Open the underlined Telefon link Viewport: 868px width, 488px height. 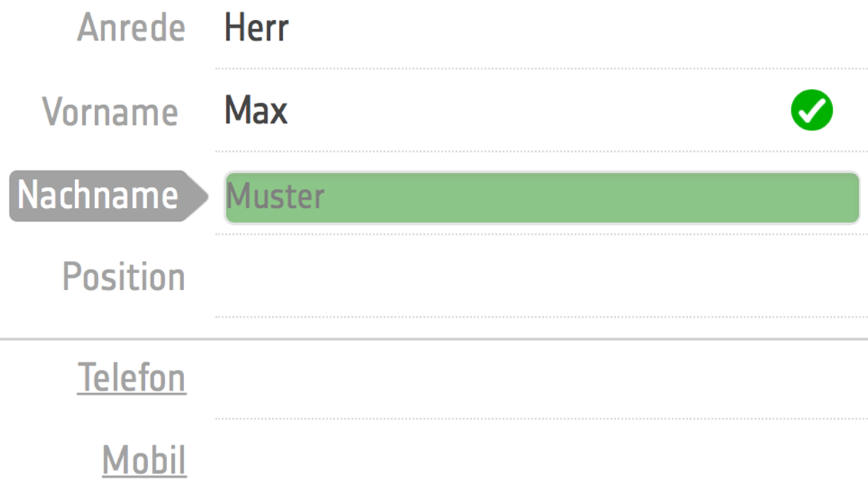tap(132, 378)
